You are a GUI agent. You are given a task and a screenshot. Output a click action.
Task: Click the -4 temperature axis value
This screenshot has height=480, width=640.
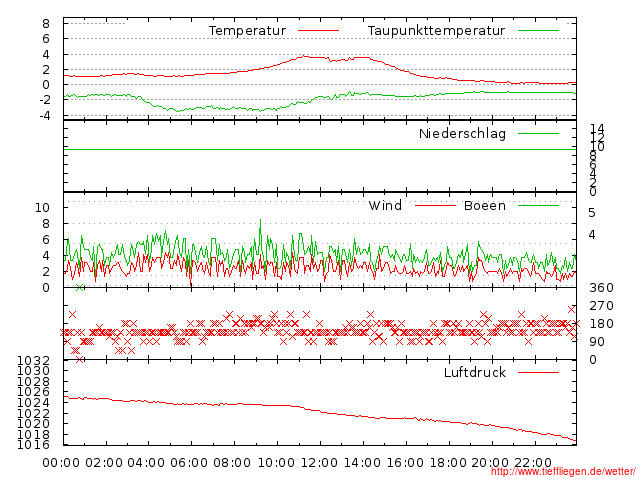[x=44, y=116]
